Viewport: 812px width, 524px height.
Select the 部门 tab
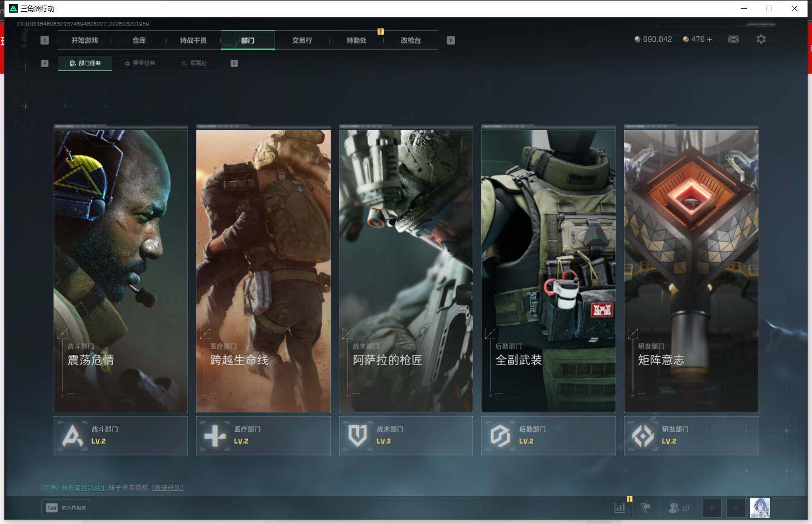248,40
